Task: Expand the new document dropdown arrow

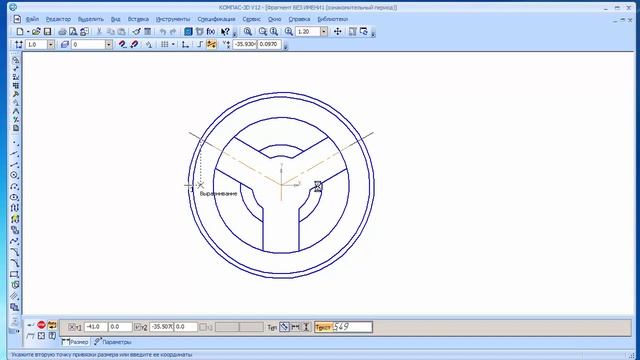Action: (x=28, y=31)
